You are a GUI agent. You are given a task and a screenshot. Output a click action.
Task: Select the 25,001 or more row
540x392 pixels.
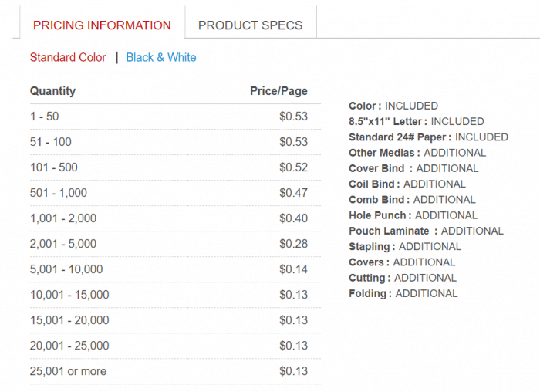pyautogui.click(x=68, y=371)
